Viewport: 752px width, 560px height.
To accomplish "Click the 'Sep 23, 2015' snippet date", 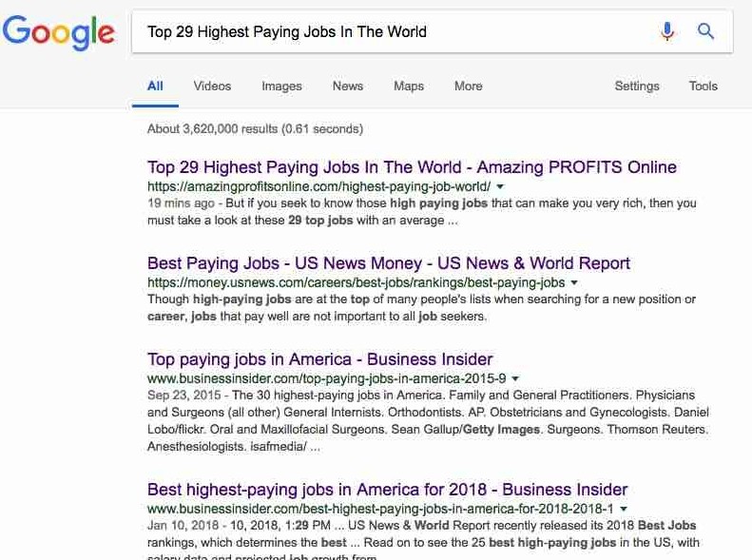I will 184,396.
